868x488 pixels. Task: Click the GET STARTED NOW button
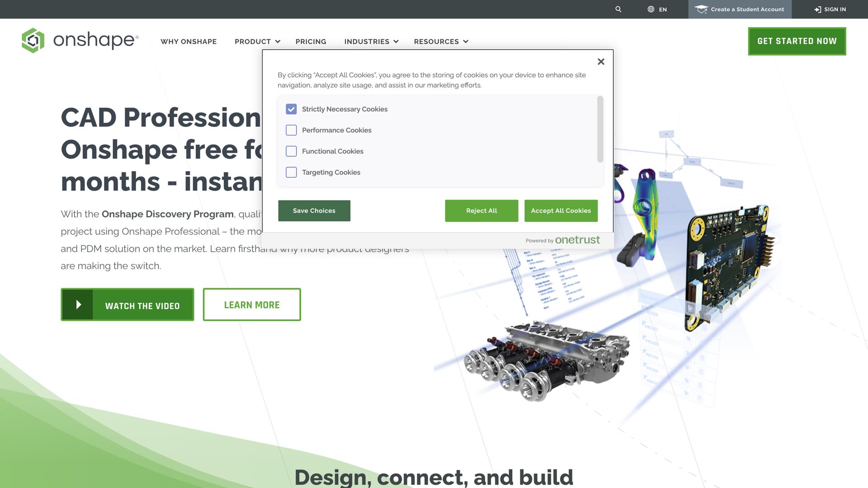click(797, 41)
